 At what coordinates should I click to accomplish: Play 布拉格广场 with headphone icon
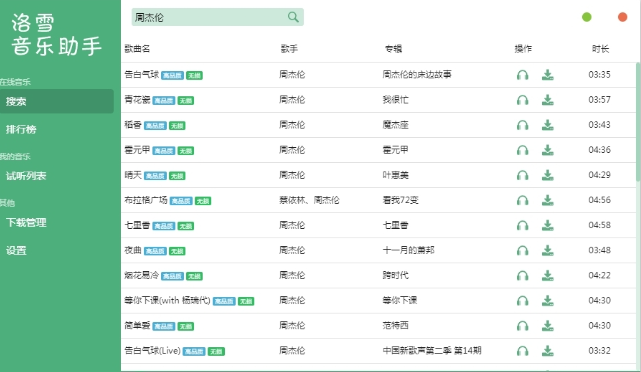[522, 200]
